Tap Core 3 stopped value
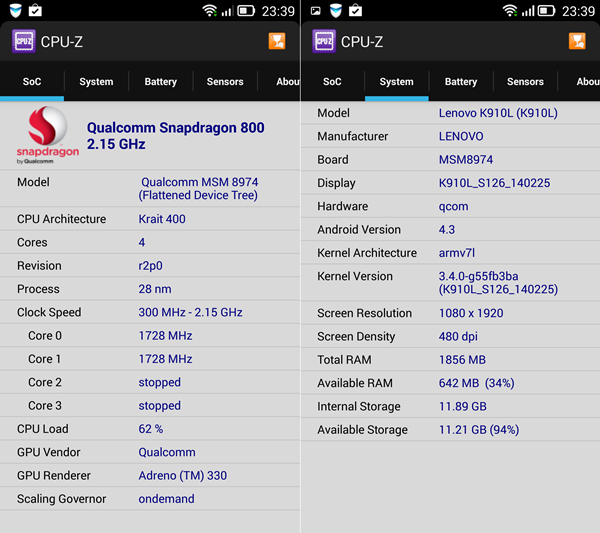 [x=160, y=406]
